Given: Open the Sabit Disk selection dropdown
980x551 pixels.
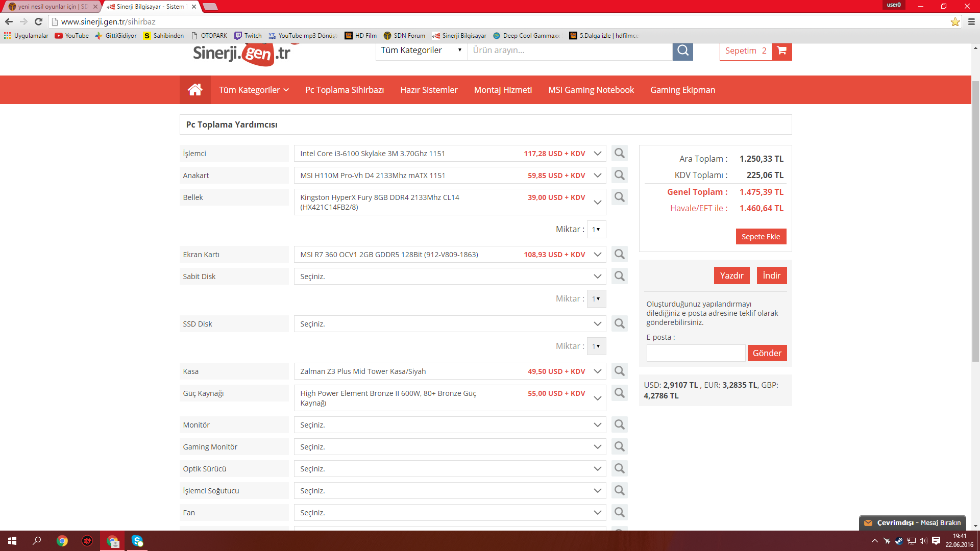Looking at the screenshot, I should click(597, 277).
